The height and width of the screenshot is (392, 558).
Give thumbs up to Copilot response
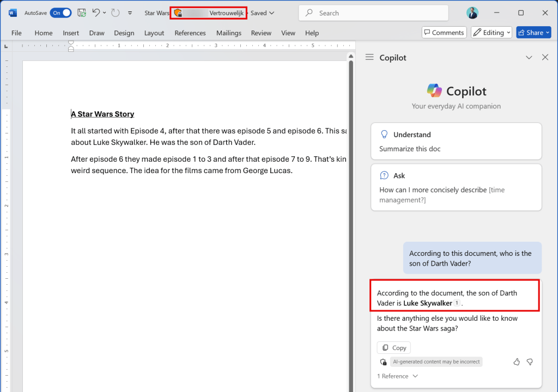point(517,362)
